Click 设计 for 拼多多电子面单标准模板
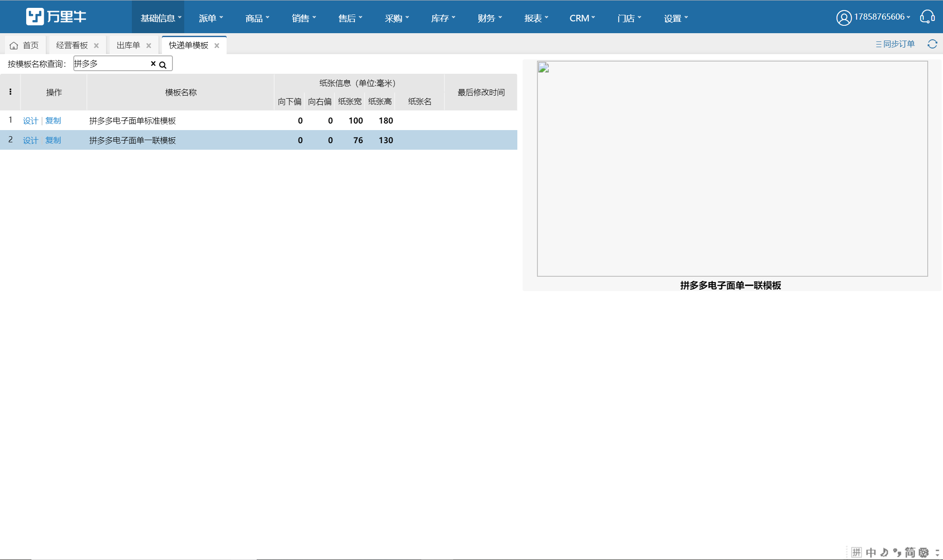This screenshot has width=943, height=560. point(31,121)
